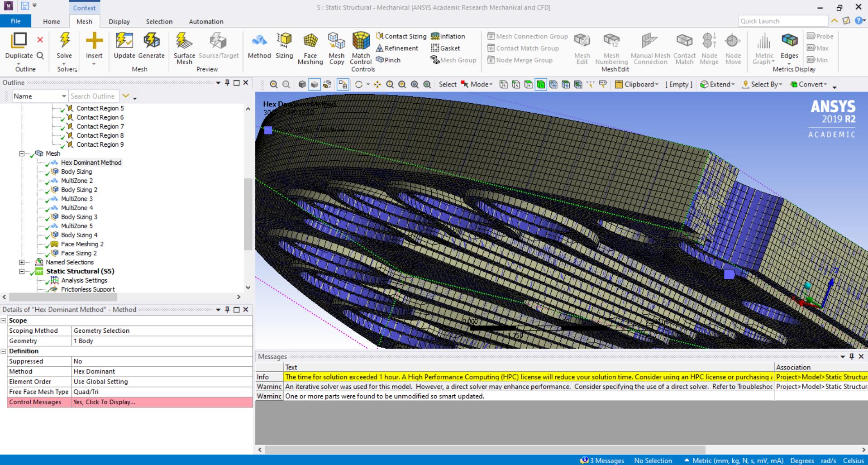
Task: Click the [ Empty ] clipboard button
Action: (x=679, y=84)
